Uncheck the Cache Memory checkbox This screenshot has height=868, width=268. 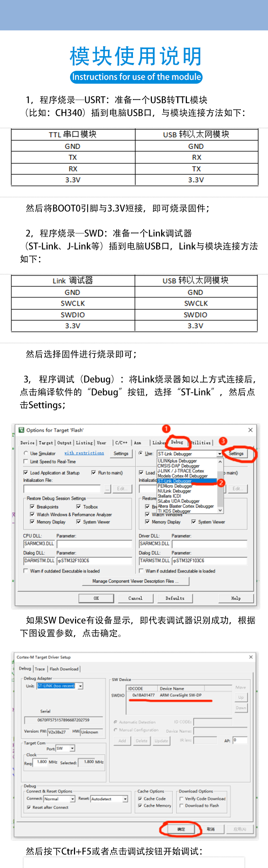pos(140,805)
